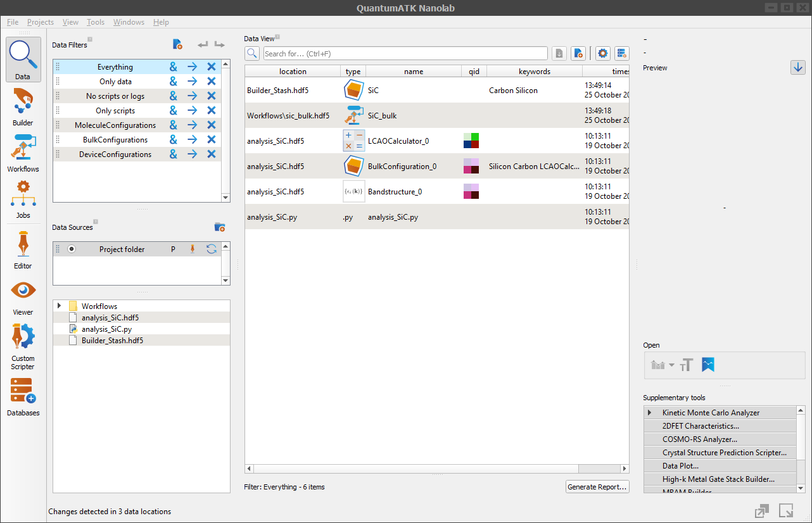This screenshot has height=523, width=812.
Task: Launch 2DFET Characteristics tool
Action: click(x=720, y=426)
